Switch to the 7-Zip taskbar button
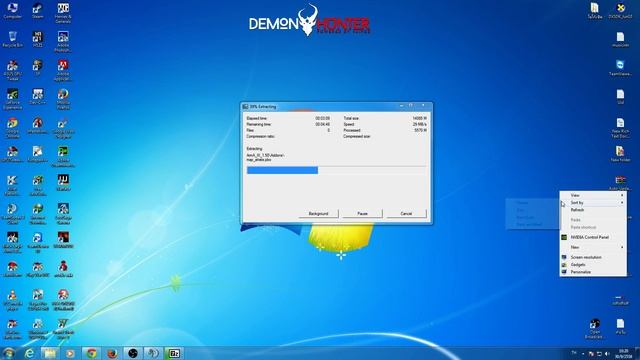 (x=174, y=353)
